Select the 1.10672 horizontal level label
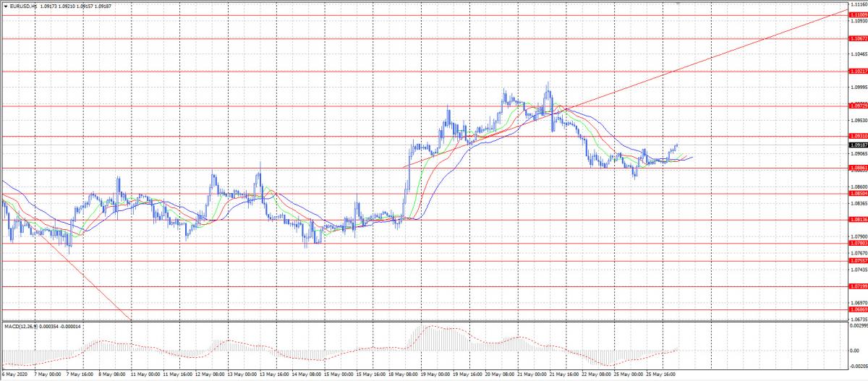The height and width of the screenshot is (381, 868). click(x=859, y=38)
